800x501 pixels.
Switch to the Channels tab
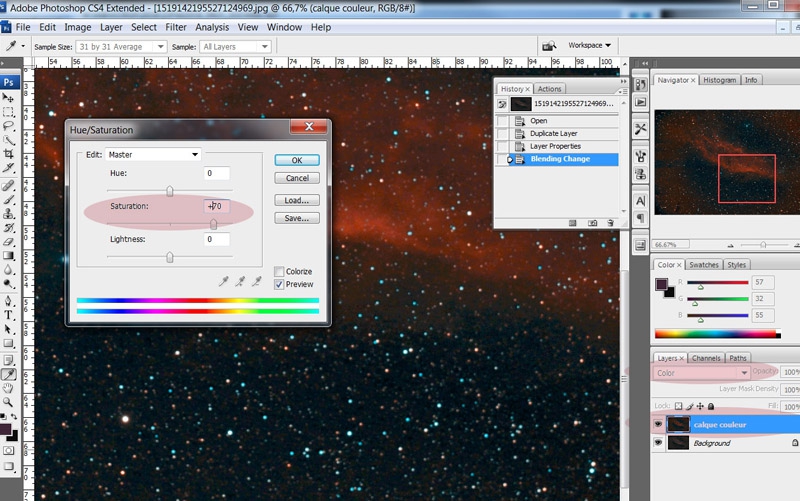tap(706, 358)
